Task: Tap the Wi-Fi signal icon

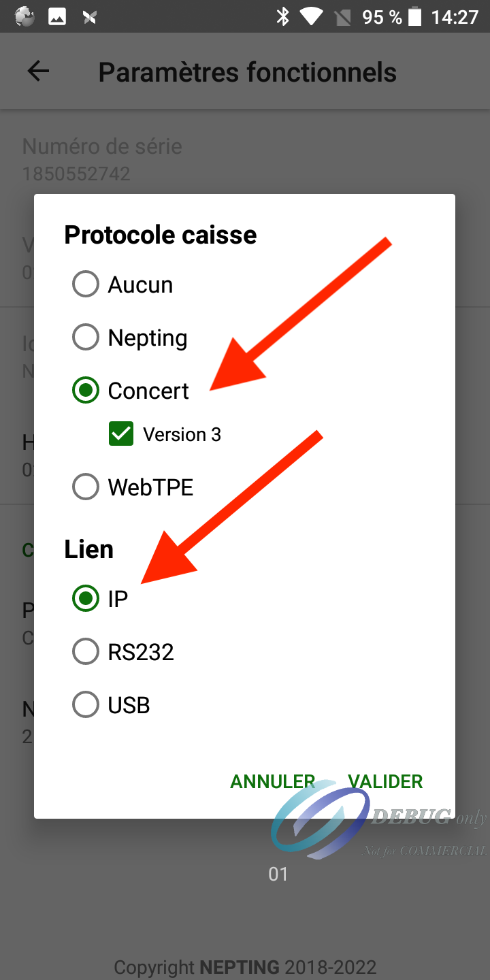Action: coord(312,16)
